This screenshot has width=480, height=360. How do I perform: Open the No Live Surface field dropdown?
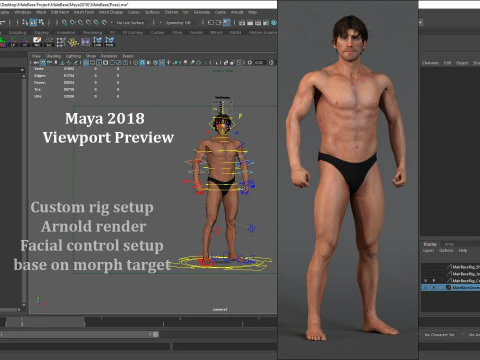[130, 23]
